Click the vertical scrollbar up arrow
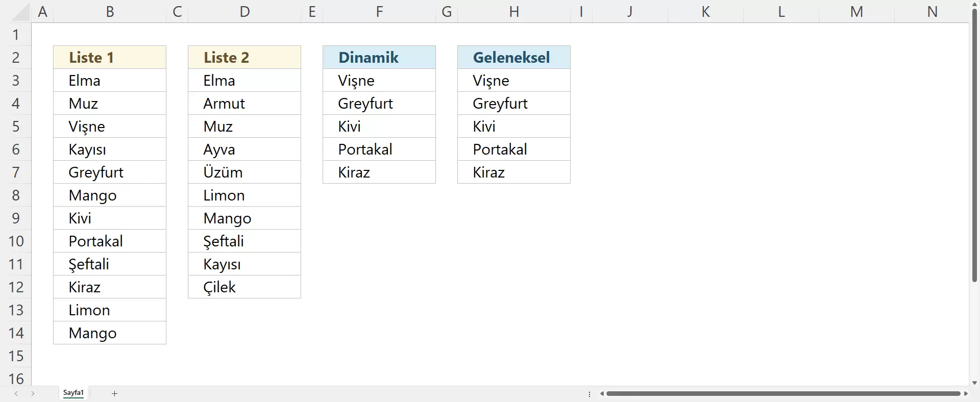The width and height of the screenshot is (980, 402). (x=974, y=4)
